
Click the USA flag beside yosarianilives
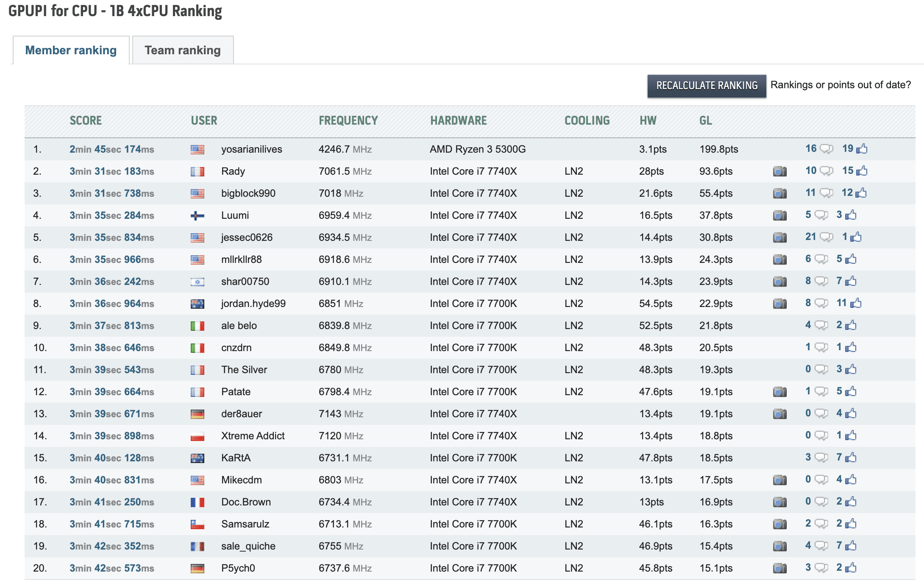(198, 149)
